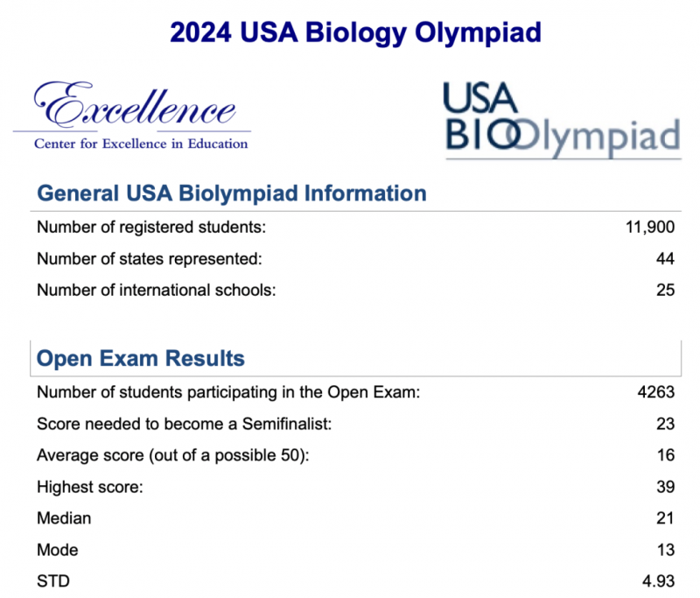
Task: Click the USA BIOOlympiad logo
Action: coord(563,121)
